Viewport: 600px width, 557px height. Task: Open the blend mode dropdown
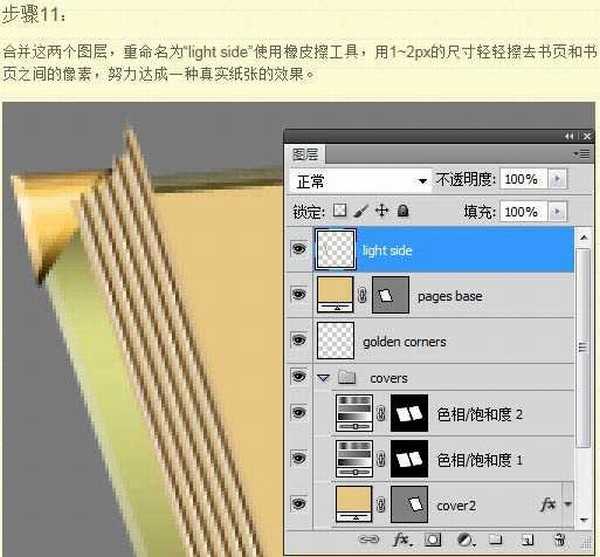coord(358,180)
